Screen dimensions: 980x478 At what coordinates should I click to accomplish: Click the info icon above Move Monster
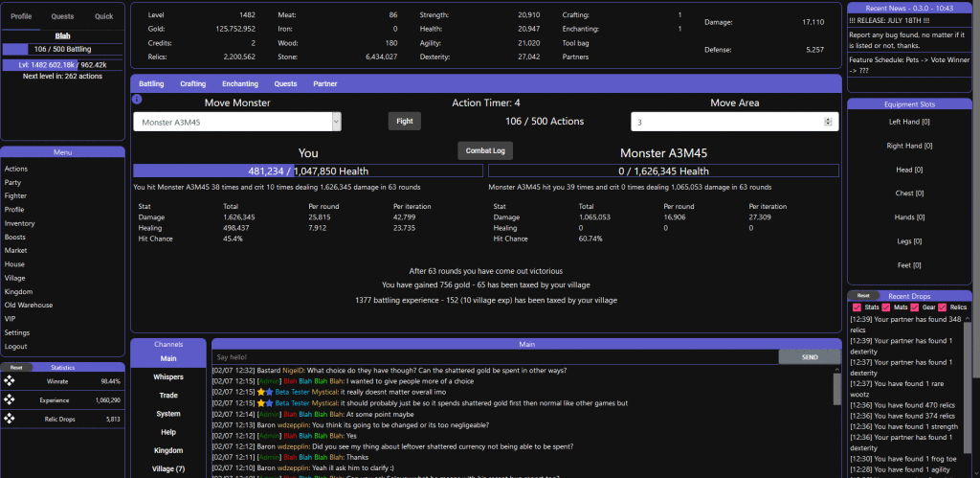(137, 99)
